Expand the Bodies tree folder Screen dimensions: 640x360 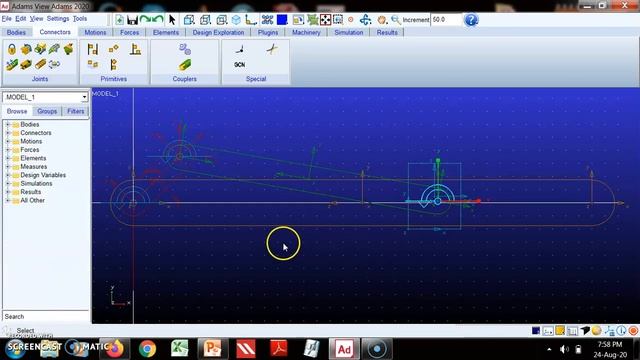click(7, 124)
